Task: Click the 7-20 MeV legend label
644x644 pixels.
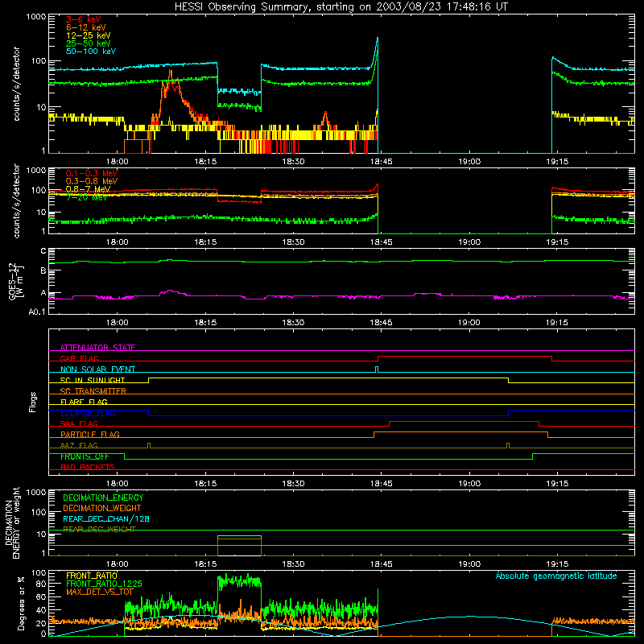Action: (x=86, y=197)
